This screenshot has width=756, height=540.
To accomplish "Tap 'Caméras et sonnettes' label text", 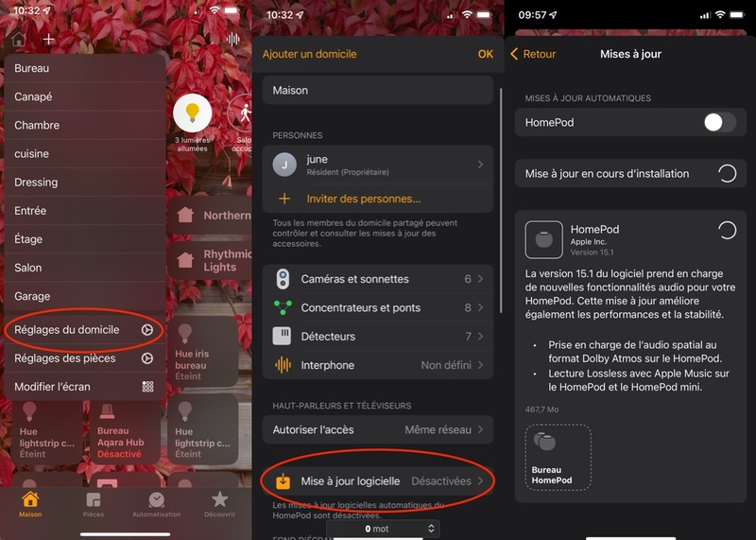I will [355, 279].
